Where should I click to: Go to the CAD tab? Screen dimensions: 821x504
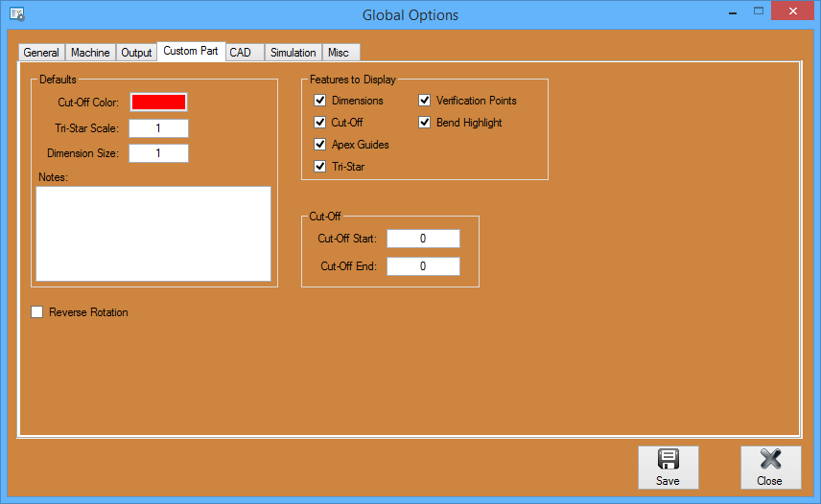(245, 53)
